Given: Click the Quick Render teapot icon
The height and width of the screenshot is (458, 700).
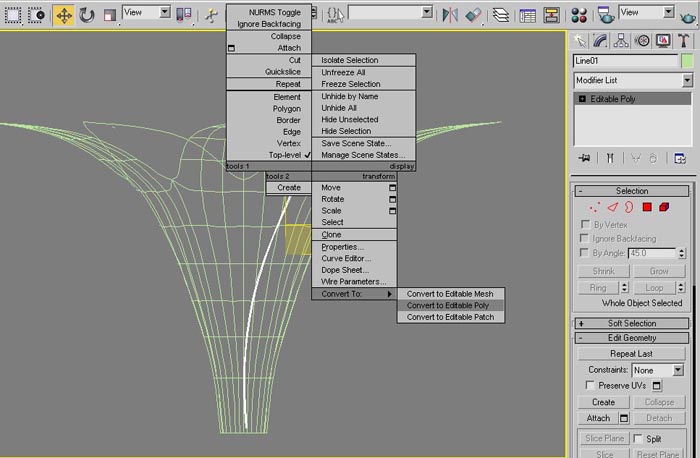Looking at the screenshot, I should point(688,17).
